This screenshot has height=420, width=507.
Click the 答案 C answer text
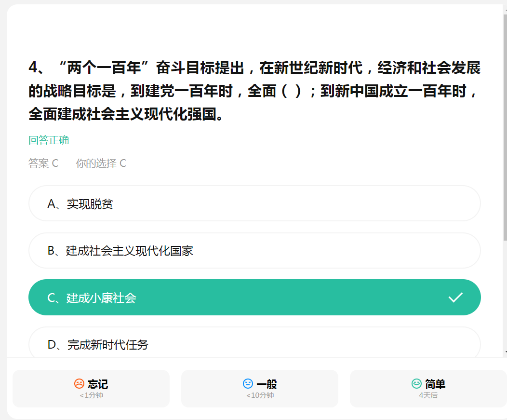[x=43, y=163]
